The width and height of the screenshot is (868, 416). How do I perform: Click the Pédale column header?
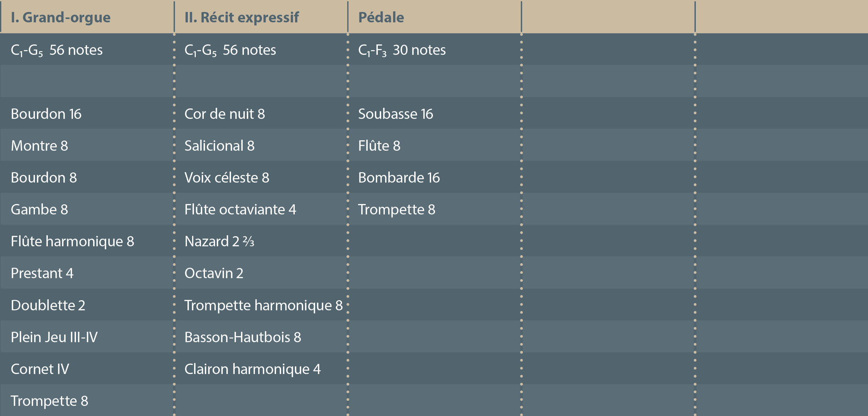[x=381, y=17]
